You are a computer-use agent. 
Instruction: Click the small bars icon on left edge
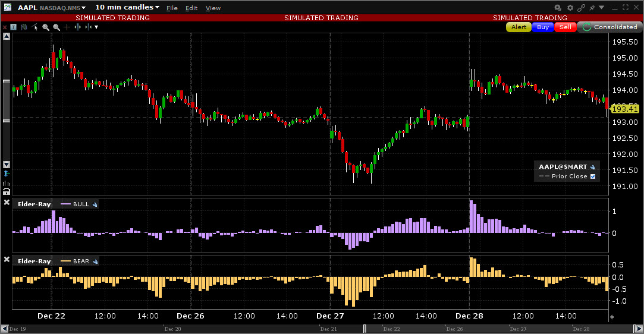pyautogui.click(x=7, y=184)
